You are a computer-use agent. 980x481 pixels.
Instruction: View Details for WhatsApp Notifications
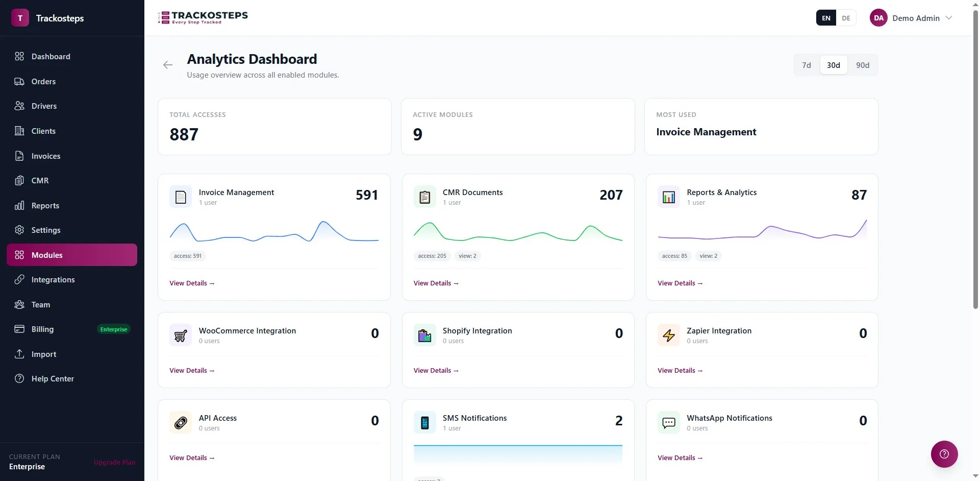click(x=680, y=458)
